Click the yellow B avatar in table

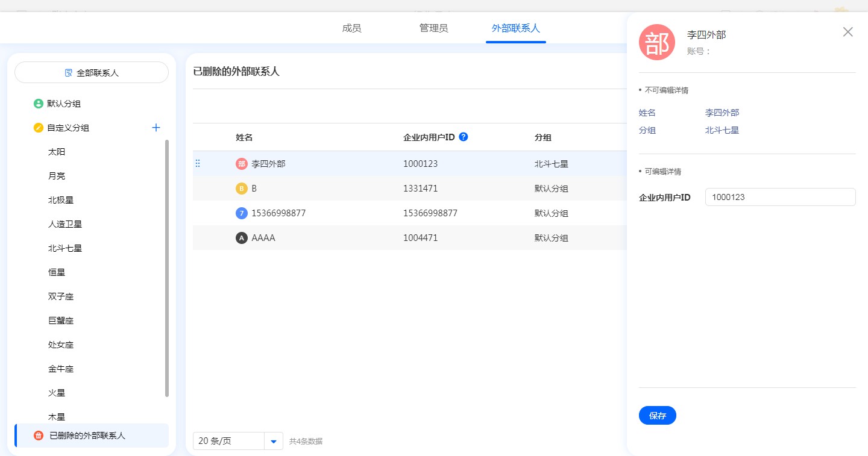(242, 189)
